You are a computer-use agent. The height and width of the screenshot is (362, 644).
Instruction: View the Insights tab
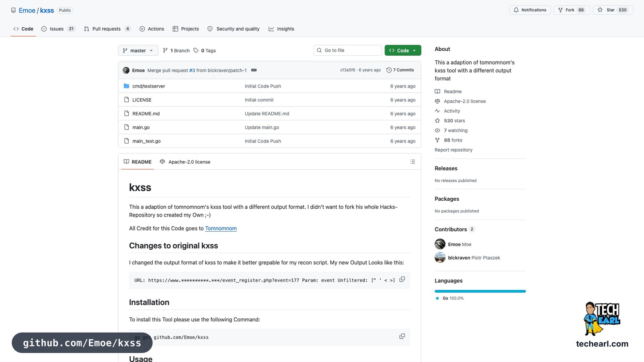[x=281, y=29]
